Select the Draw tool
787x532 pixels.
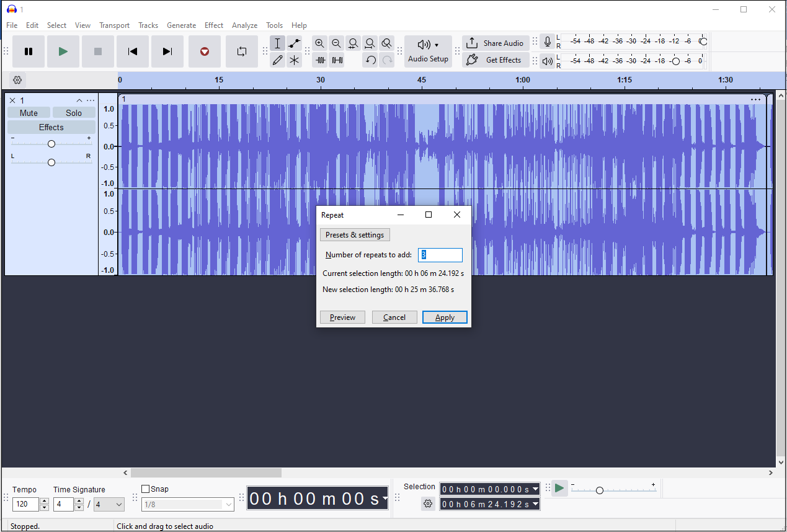point(277,60)
